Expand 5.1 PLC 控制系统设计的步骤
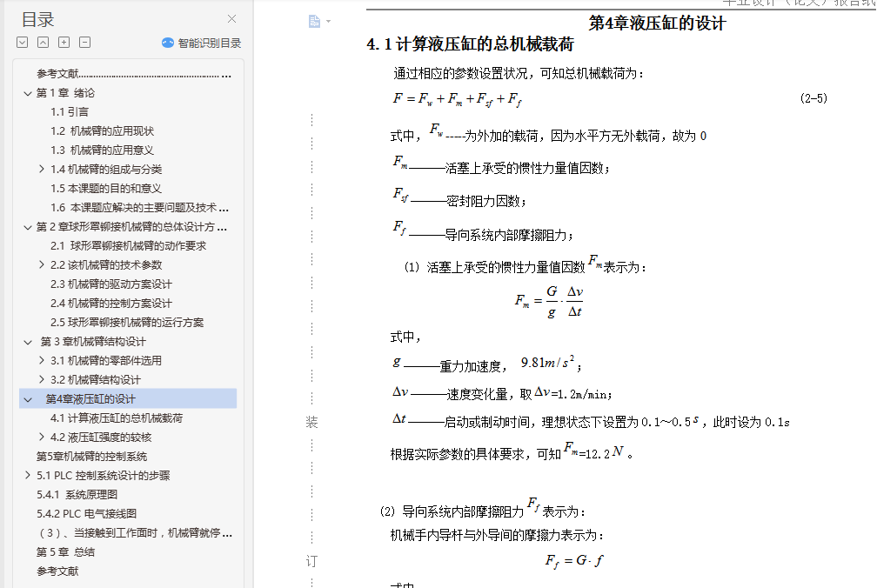 click(x=28, y=475)
